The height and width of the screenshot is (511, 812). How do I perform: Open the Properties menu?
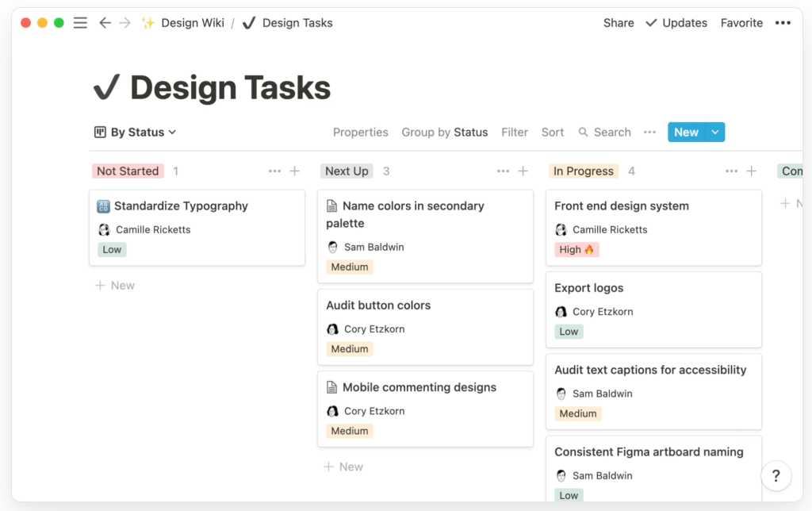point(360,133)
